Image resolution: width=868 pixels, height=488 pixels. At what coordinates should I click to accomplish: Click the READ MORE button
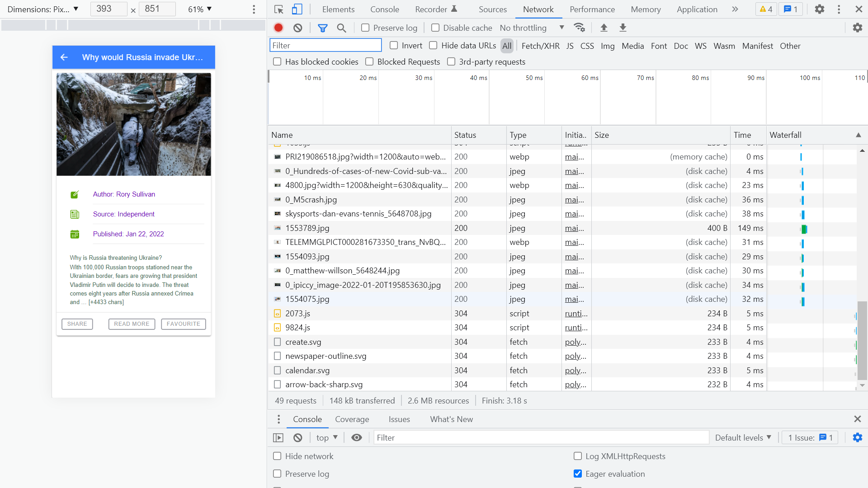132,324
